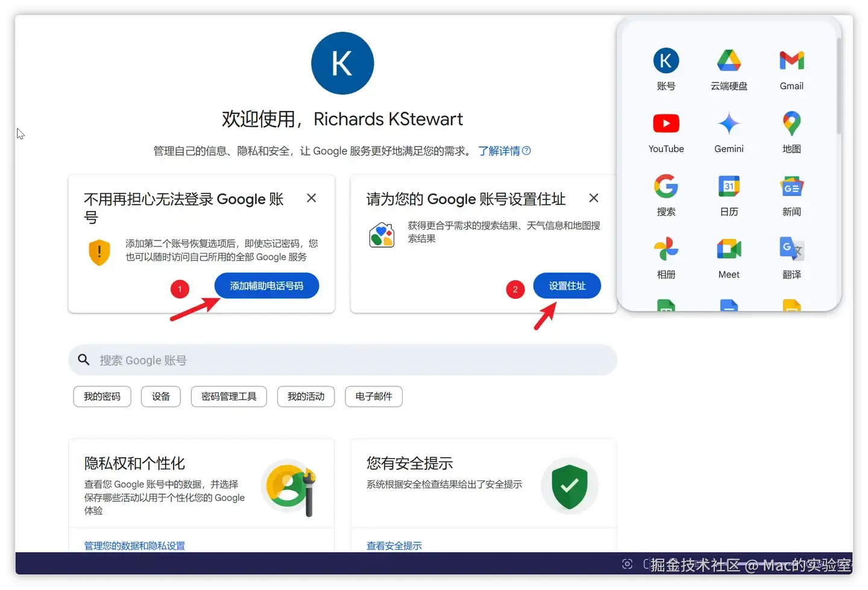
Task: Click the apps panel scrollbar
Action: click(x=838, y=86)
